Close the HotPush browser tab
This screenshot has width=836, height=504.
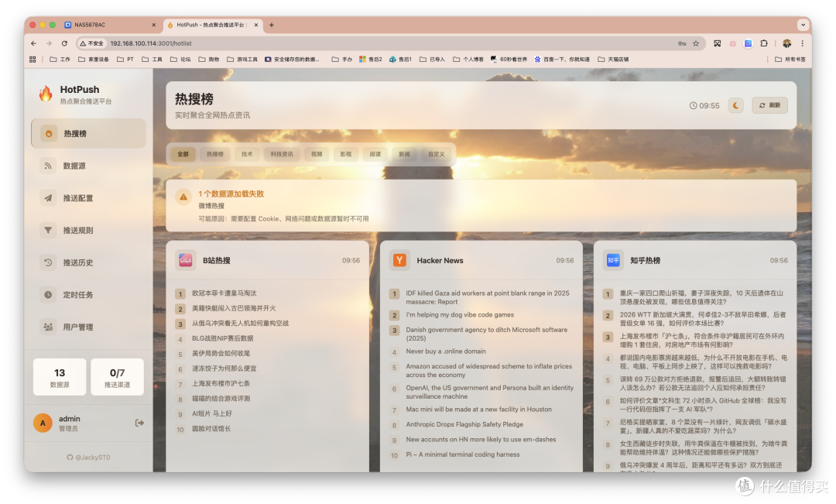pos(256,25)
